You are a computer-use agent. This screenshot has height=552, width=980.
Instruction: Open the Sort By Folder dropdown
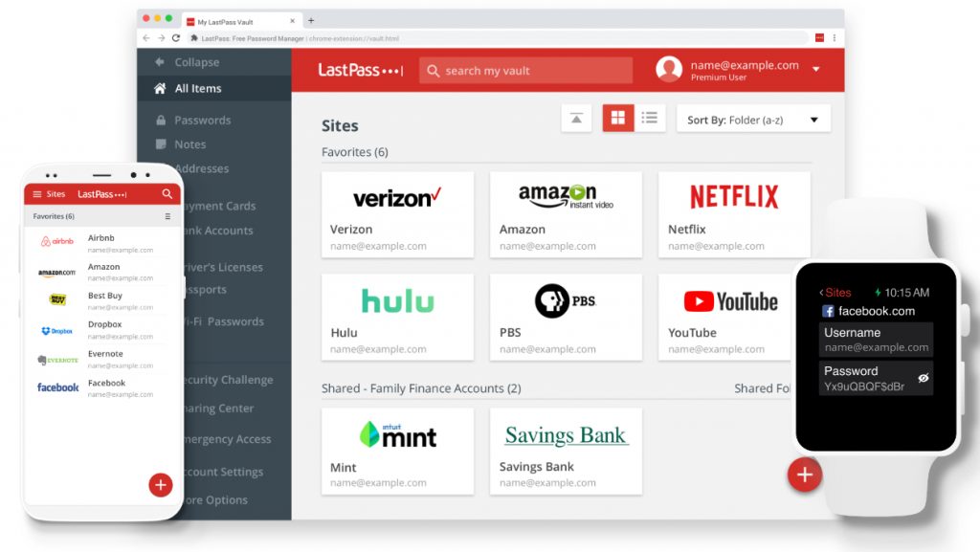tap(753, 120)
